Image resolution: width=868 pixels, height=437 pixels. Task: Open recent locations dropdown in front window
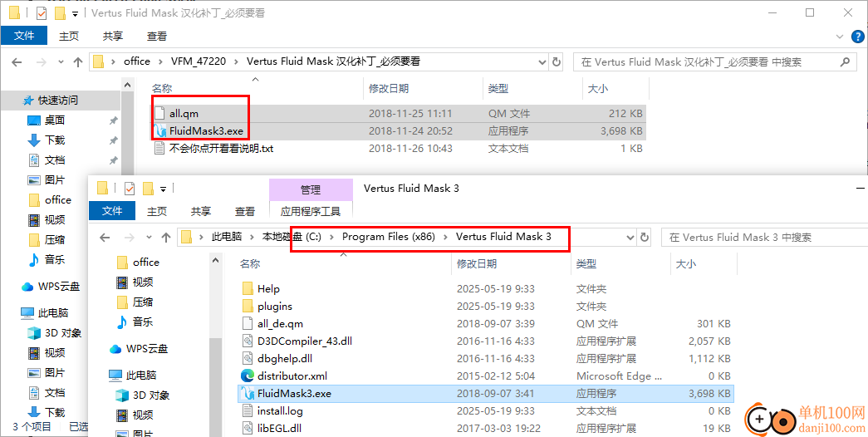click(x=149, y=237)
